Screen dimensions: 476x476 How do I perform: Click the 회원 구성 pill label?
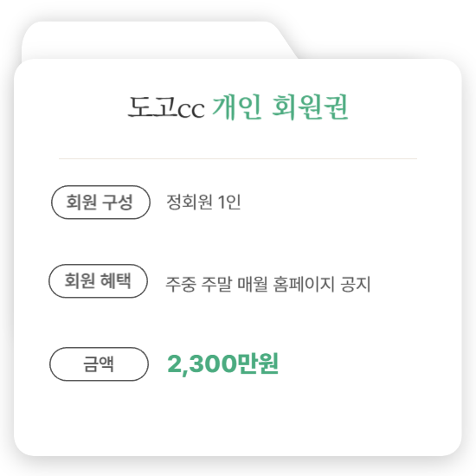click(100, 203)
